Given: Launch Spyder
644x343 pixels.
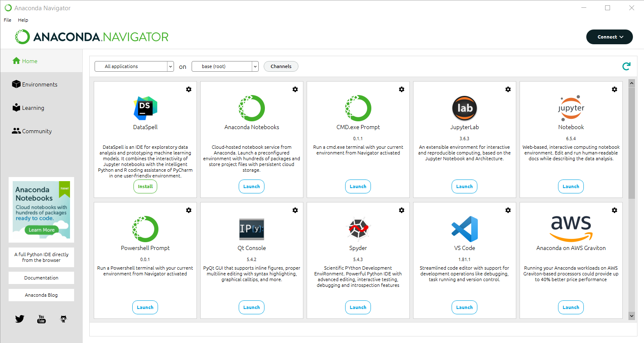Looking at the screenshot, I should click(358, 307).
